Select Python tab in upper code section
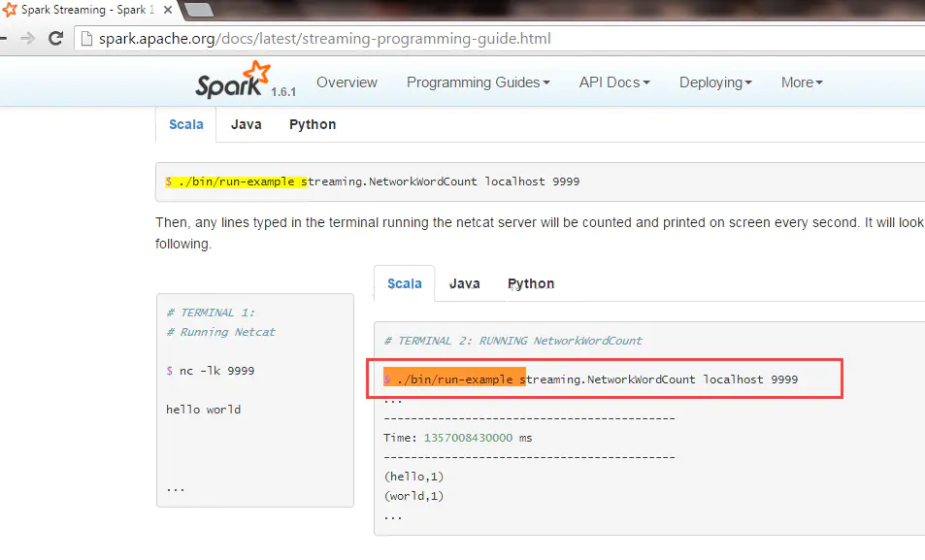Image resolution: width=925 pixels, height=560 pixels. (x=313, y=124)
